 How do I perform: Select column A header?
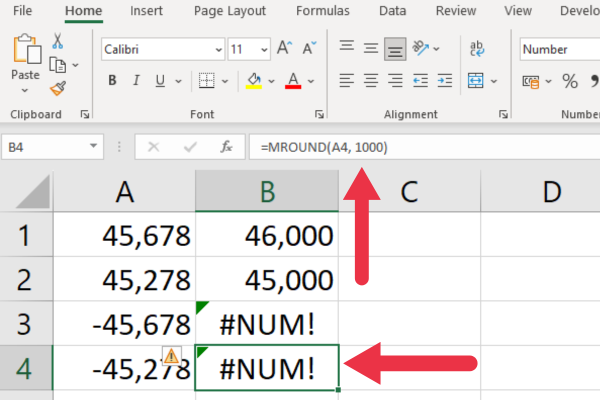pos(124,191)
